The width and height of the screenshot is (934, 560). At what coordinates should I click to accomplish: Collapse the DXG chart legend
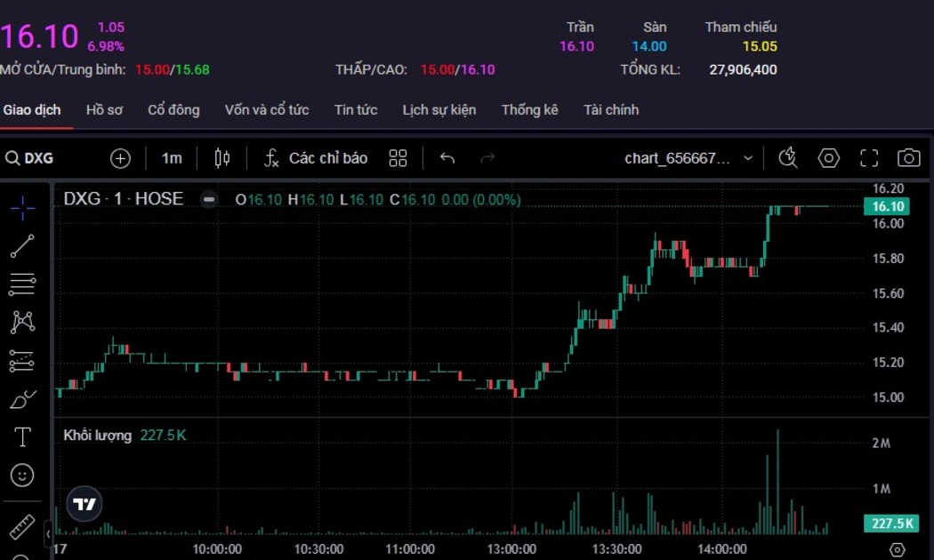click(209, 199)
